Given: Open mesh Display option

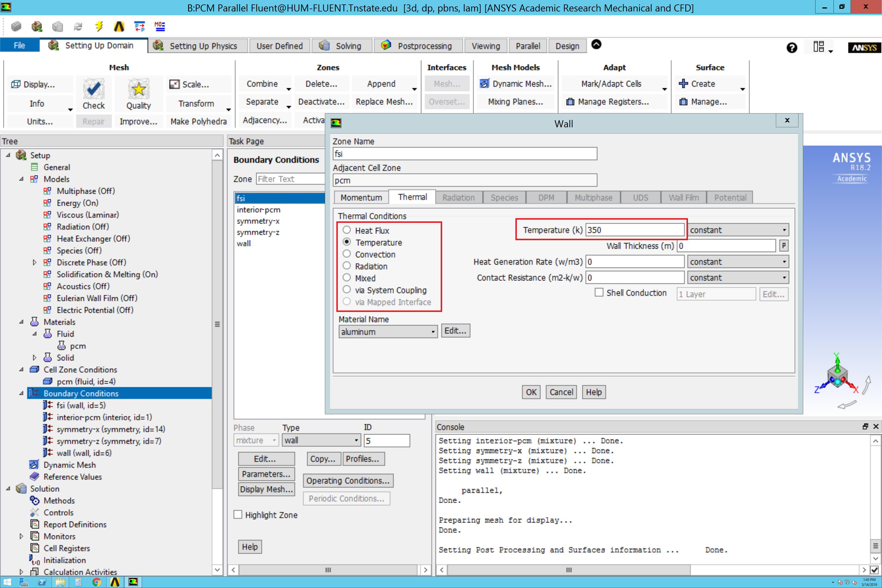Looking at the screenshot, I should coord(34,84).
